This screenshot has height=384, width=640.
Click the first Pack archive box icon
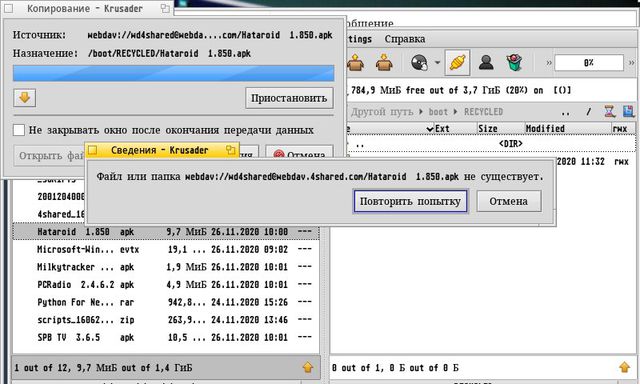[x=356, y=62]
